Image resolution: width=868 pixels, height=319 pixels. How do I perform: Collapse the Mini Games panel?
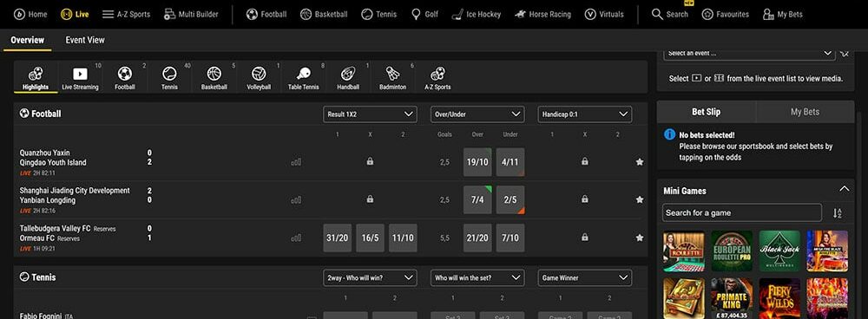(844, 189)
